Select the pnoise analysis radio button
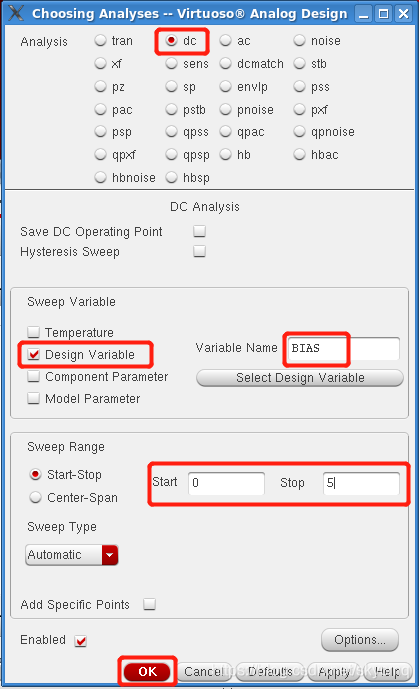 tap(225, 109)
